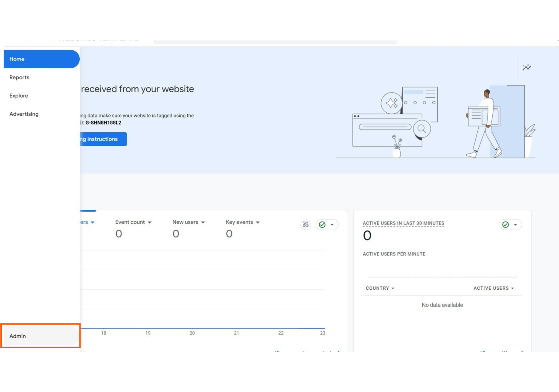Viewport: 559px width, 392px height.
Task: Click the date 20 label on chart axis
Action: click(x=192, y=333)
